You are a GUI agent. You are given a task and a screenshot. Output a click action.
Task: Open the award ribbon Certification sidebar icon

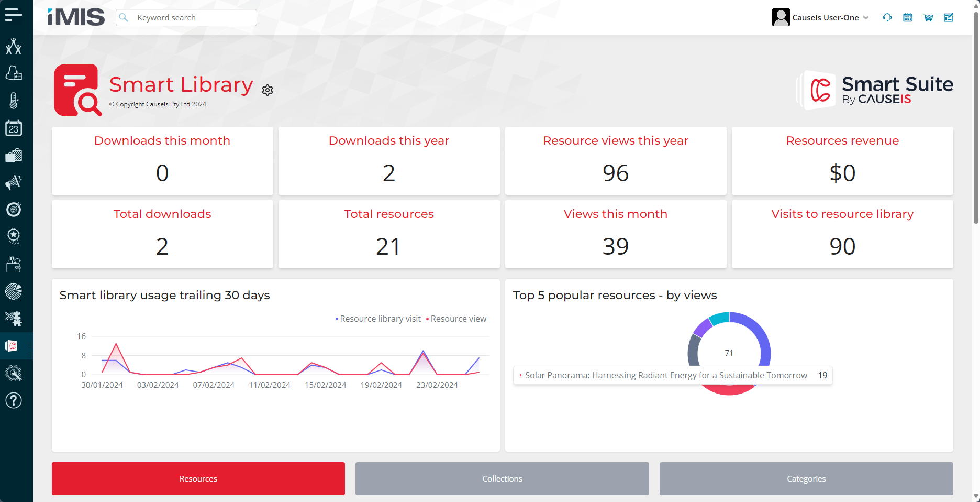(x=14, y=237)
